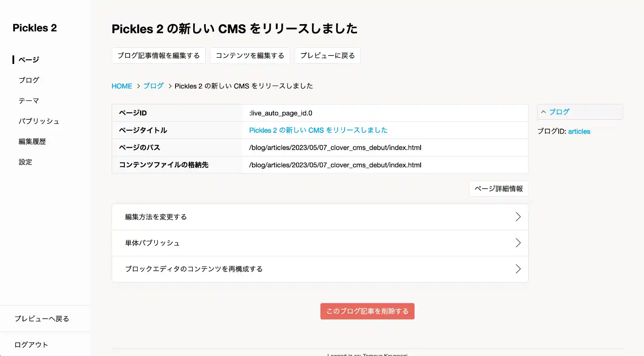Click the コンテンツファイルの格納先 header cell

177,165
